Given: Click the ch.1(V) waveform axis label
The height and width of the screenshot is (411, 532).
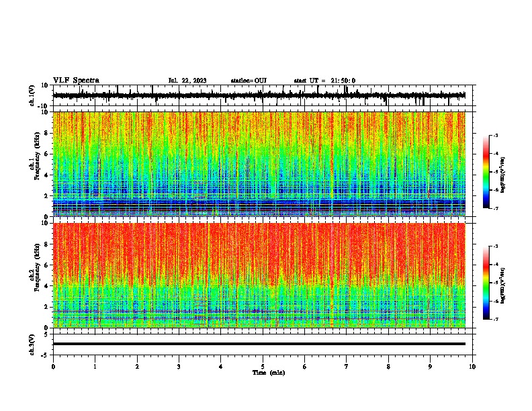Looking at the screenshot, I should pos(32,95).
